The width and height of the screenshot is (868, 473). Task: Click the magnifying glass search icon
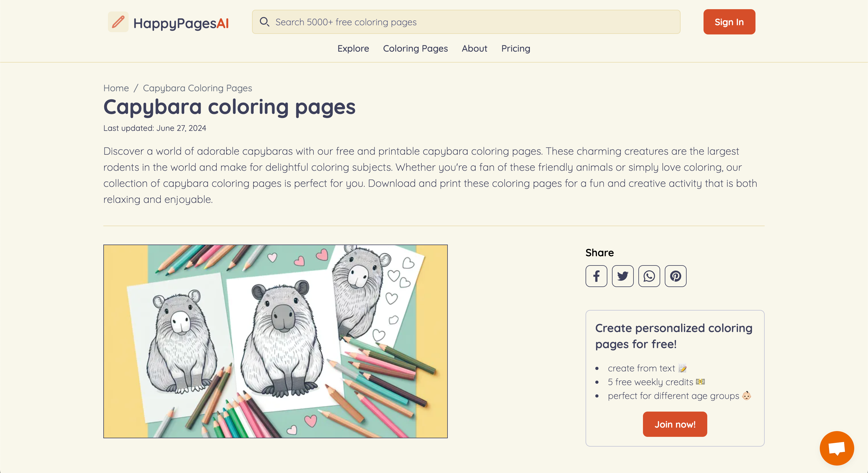coord(264,22)
